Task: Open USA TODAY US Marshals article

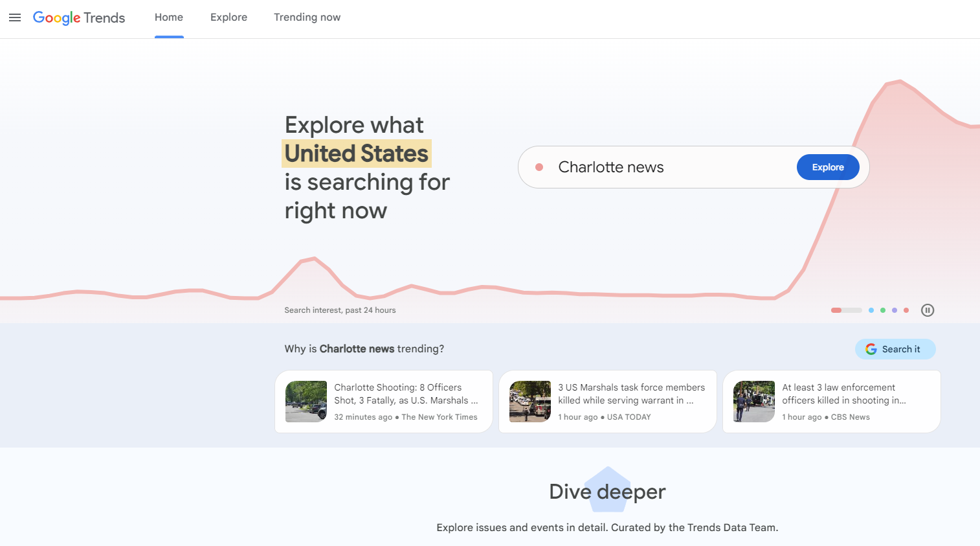Action: pos(608,402)
